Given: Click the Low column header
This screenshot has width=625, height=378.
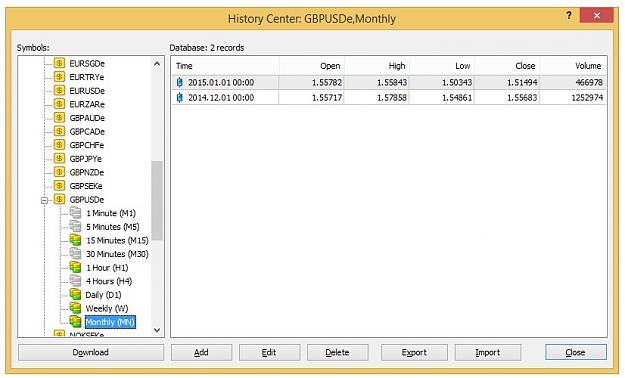Looking at the screenshot, I should (442, 66).
